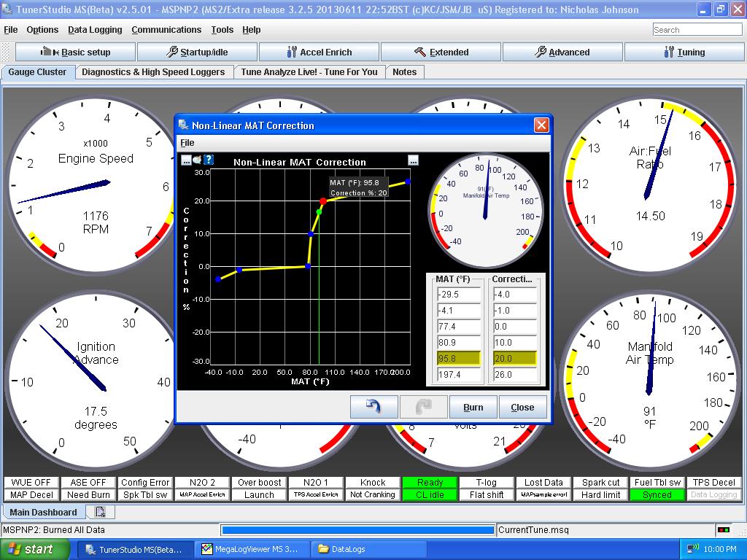Open the Basic setup dropdown

tap(76, 52)
